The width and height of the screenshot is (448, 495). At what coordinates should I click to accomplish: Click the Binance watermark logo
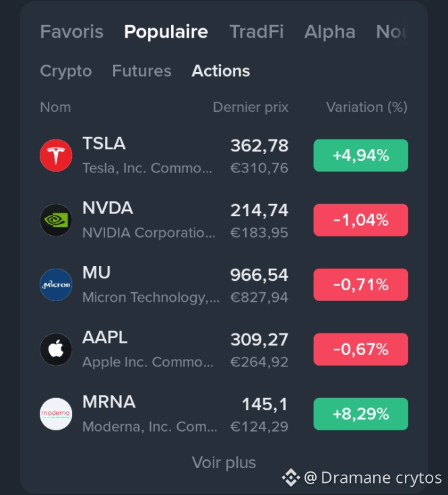pyautogui.click(x=291, y=477)
